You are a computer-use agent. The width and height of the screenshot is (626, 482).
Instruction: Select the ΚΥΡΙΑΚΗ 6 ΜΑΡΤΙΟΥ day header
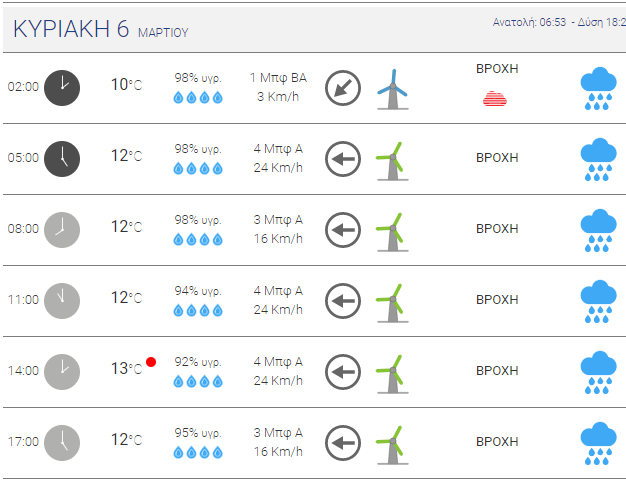(x=101, y=29)
